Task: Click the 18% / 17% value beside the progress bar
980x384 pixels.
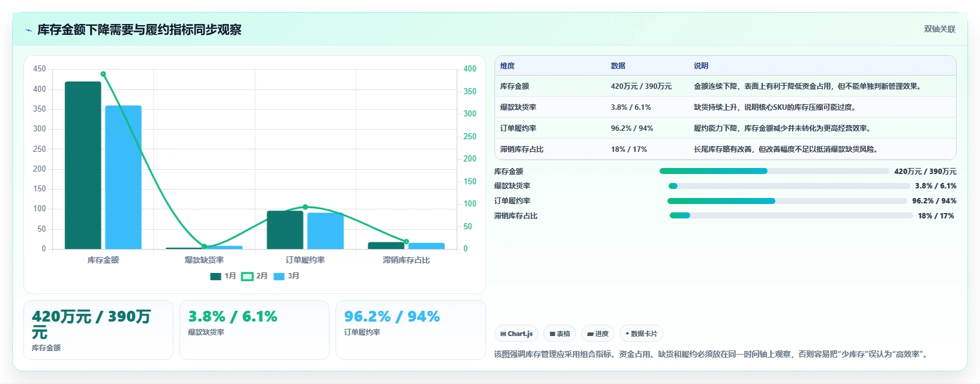Action: (936, 216)
